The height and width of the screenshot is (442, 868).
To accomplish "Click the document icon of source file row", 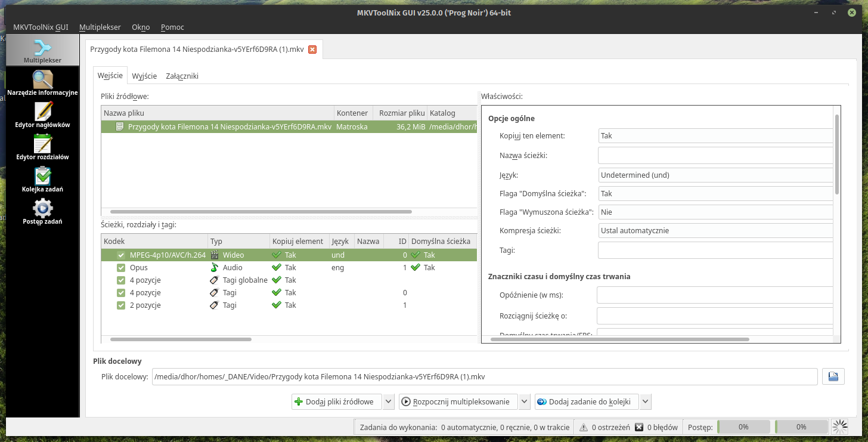I will click(120, 126).
